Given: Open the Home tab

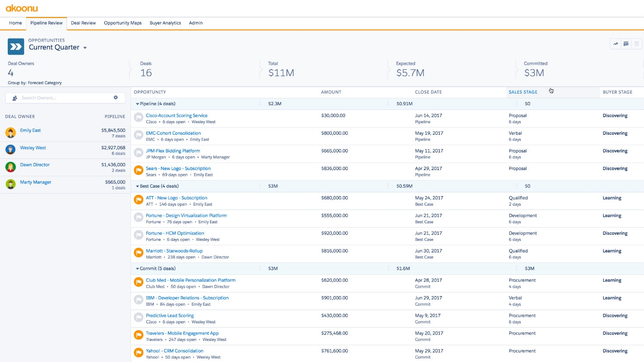Looking at the screenshot, I should click(15, 23).
